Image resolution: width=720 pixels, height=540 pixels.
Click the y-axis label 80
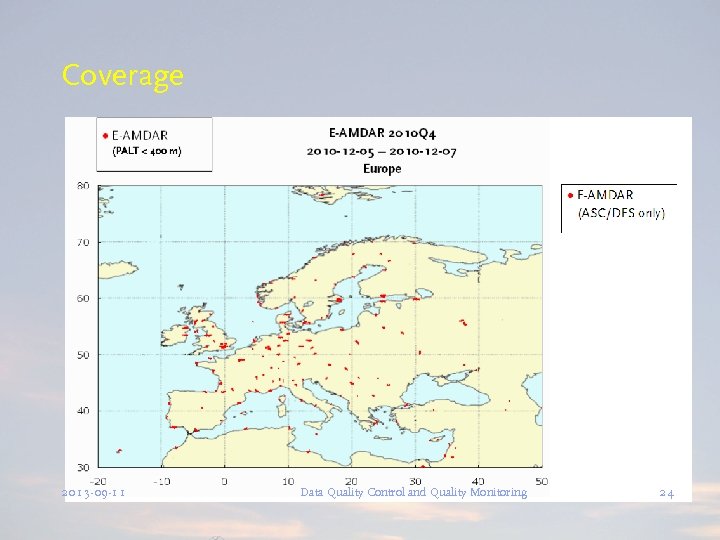pyautogui.click(x=83, y=186)
